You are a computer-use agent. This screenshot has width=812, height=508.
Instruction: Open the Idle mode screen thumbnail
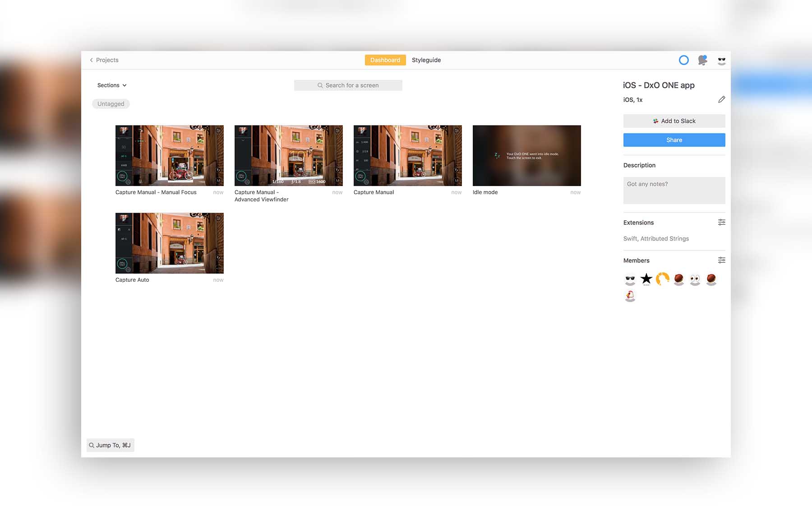(526, 155)
